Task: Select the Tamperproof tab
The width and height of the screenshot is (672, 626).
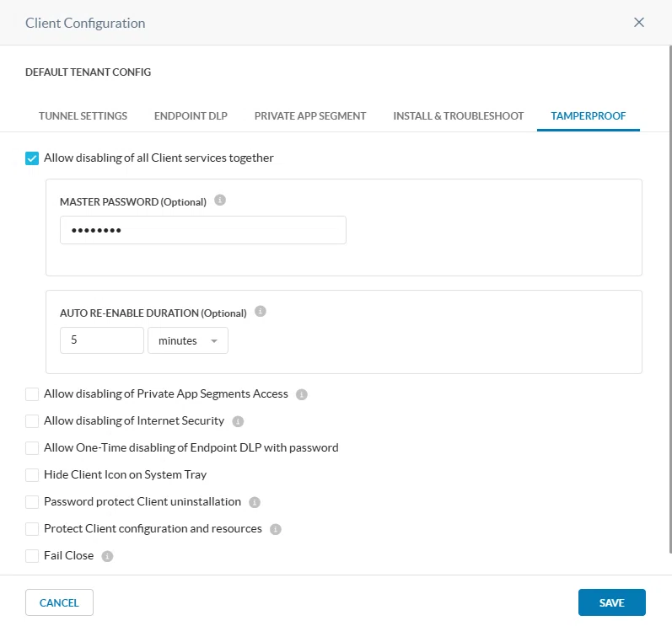Action: pos(588,116)
